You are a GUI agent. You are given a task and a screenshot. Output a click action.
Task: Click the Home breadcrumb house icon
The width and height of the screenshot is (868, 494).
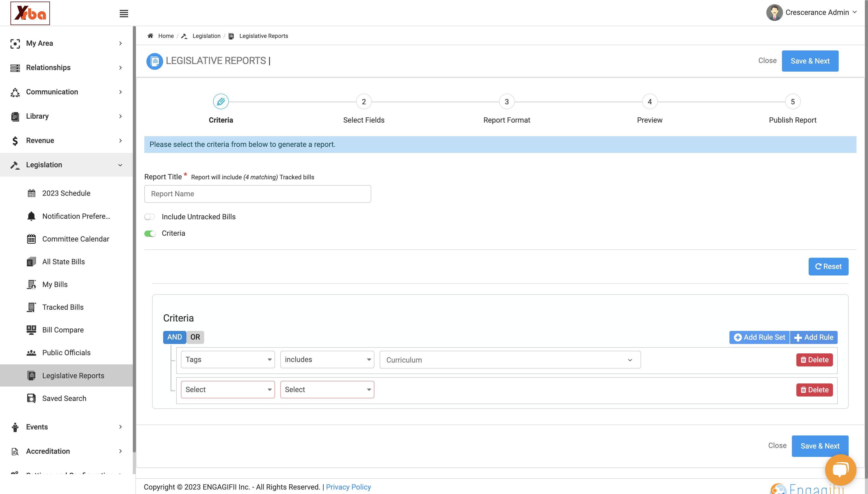150,36
